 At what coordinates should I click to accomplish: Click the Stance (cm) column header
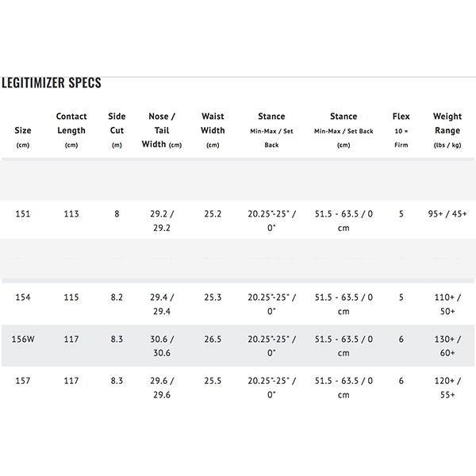344,130
